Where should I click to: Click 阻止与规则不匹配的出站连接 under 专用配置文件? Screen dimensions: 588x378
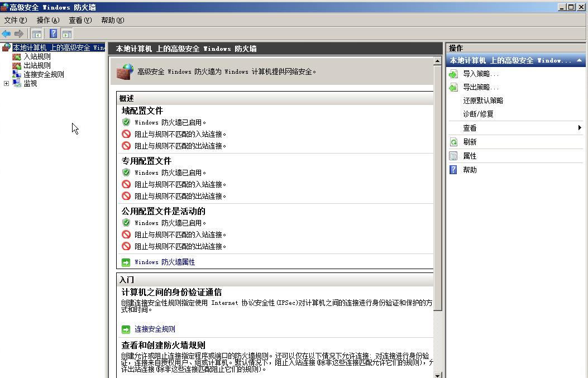(x=180, y=196)
